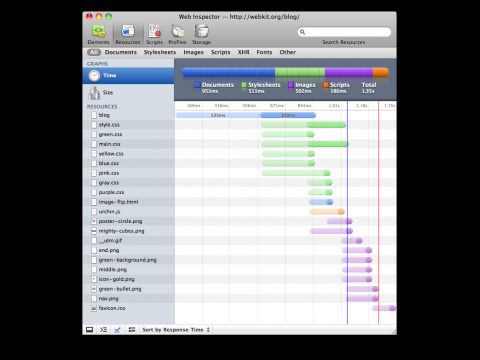Click the Scripts legend swatch
Image resolution: width=480 pixels, height=360 pixels.
tap(326, 85)
